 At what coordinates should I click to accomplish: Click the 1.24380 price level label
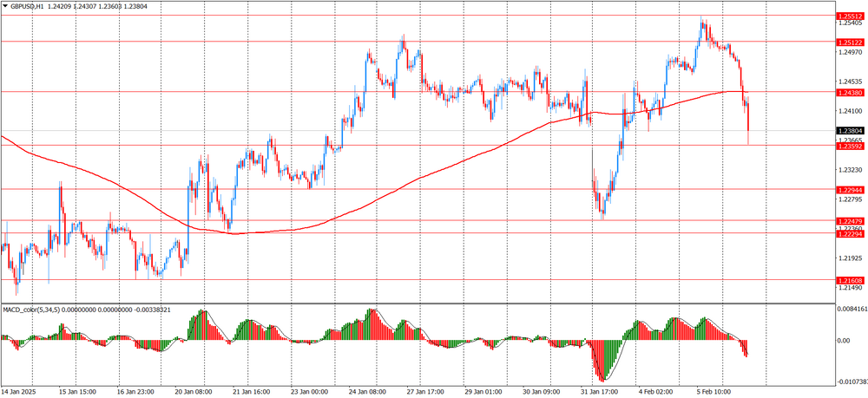click(x=849, y=92)
